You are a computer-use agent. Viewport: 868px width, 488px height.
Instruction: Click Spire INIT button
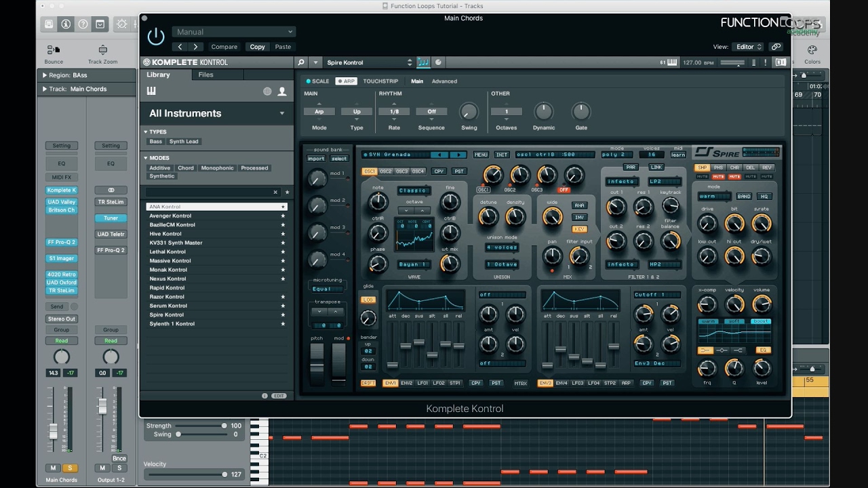[502, 155]
